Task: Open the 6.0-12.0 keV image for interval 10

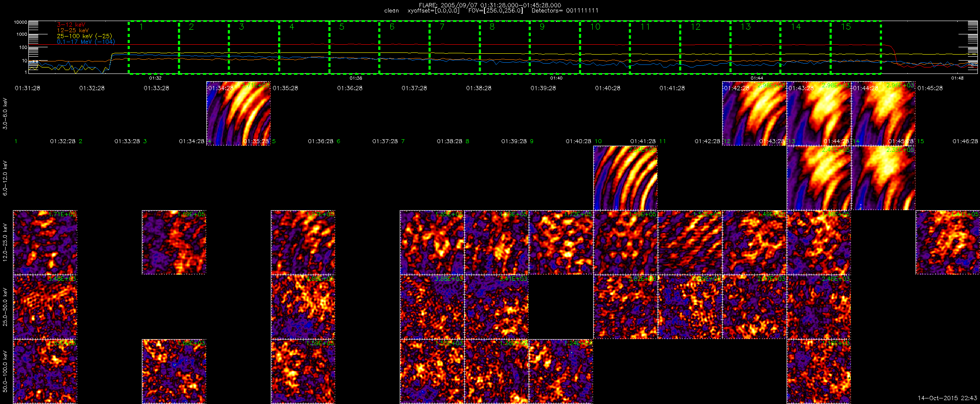Action: tap(625, 178)
